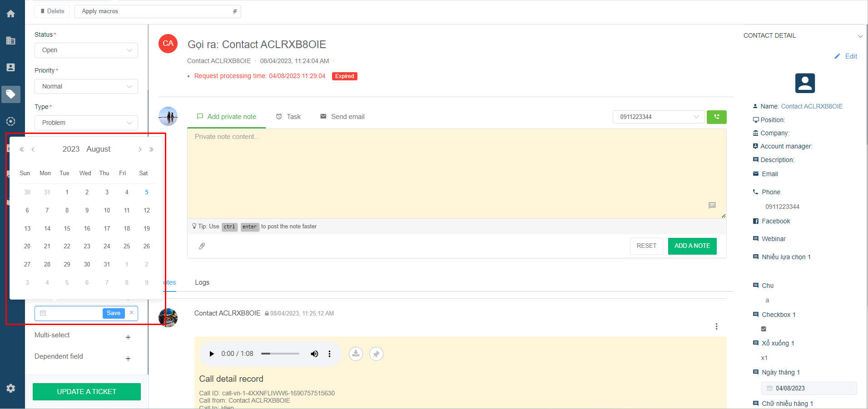Mute the call recording audio
868x409 pixels.
pos(314,354)
